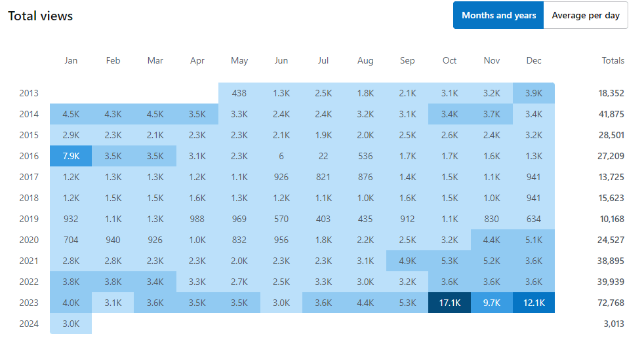Click the July 2019 cell showing 403
This screenshot has height=342, width=644.
coord(323,219)
